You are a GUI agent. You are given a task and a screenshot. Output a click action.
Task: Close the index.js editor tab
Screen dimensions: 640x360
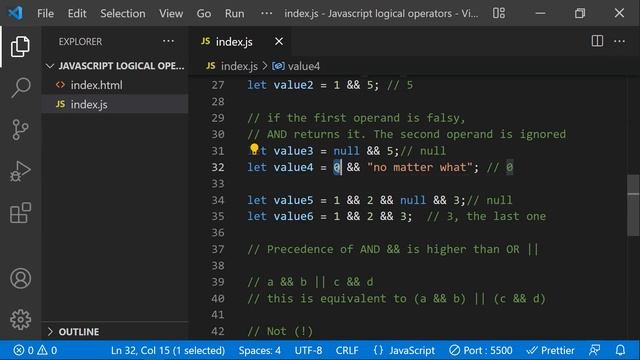[279, 42]
